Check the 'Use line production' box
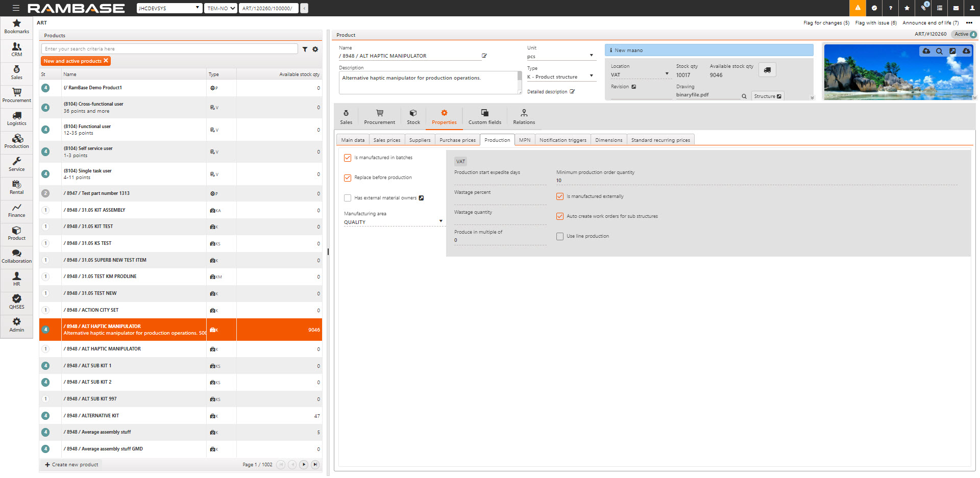The image size is (980, 478). 560,237
